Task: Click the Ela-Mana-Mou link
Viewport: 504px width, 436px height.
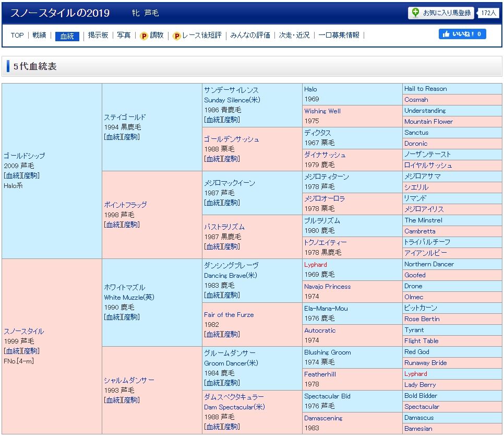Action: (326, 308)
